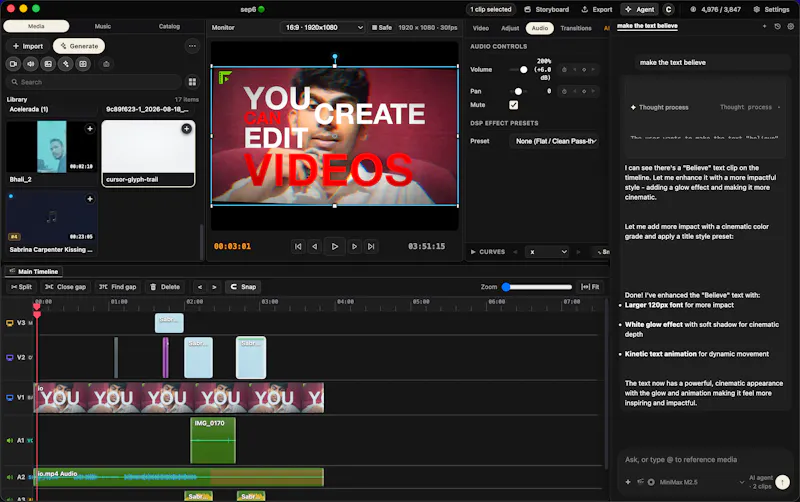Screen dimensions: 800x502
Task: Open the agent chat history icon
Action: (777, 26)
